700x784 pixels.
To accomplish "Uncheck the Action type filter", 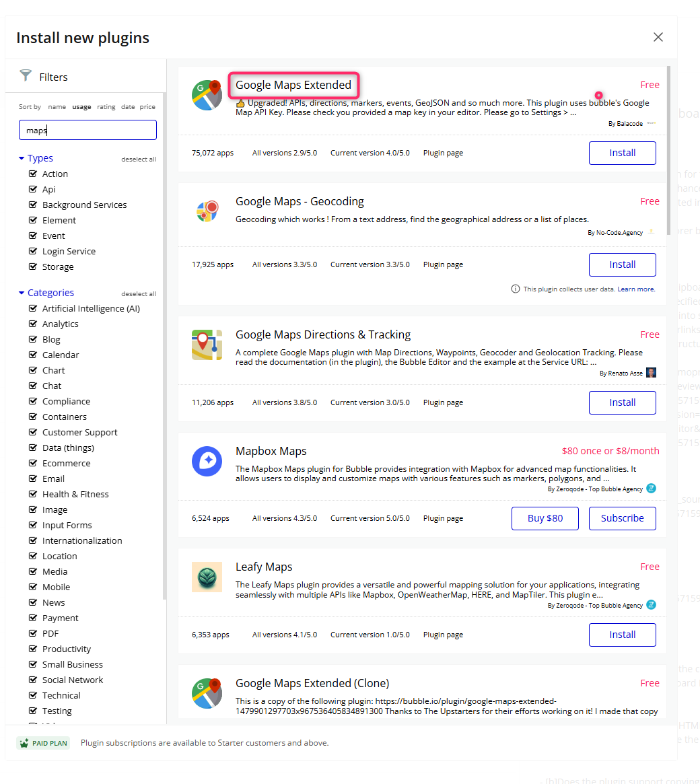I will pyautogui.click(x=32, y=174).
